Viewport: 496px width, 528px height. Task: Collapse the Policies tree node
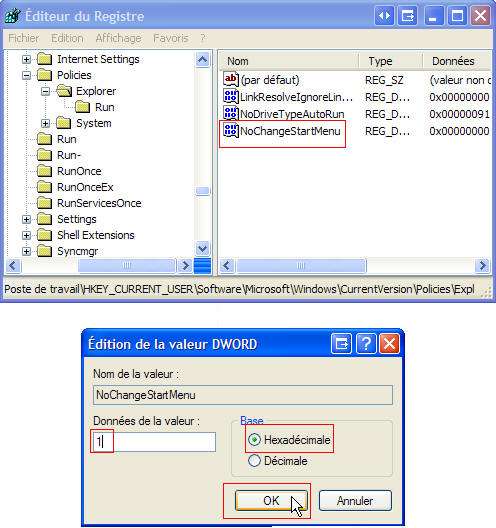tap(26, 75)
